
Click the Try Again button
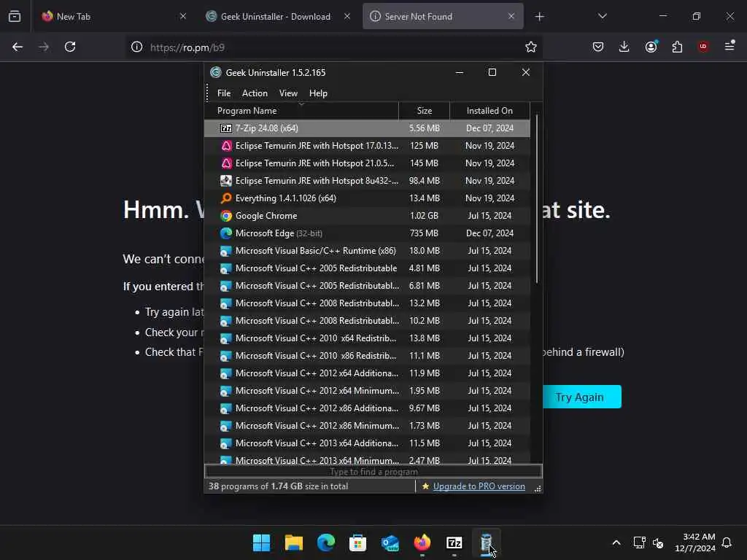click(x=581, y=397)
